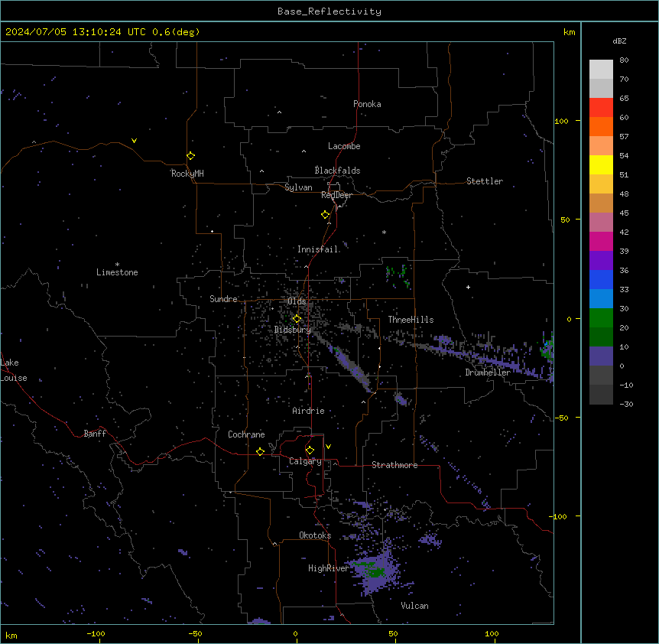Click the yellow V marker northwest of RockyMH

click(134, 141)
